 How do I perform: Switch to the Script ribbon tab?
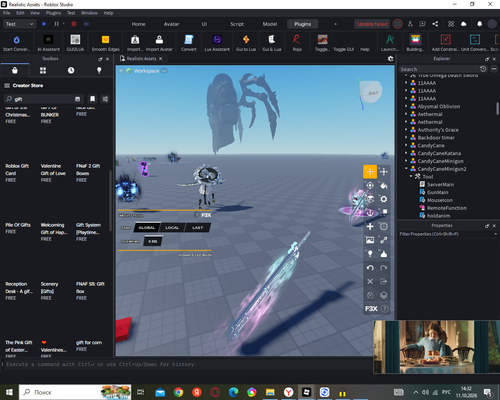point(237,24)
